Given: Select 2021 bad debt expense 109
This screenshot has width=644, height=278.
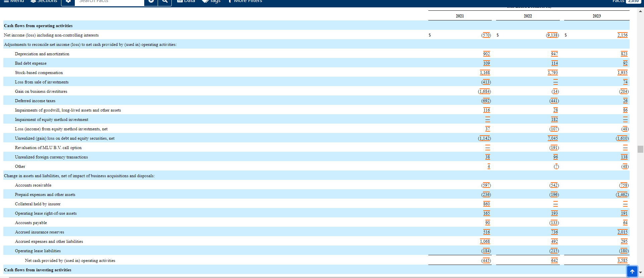Looking at the screenshot, I should click(x=486, y=63).
